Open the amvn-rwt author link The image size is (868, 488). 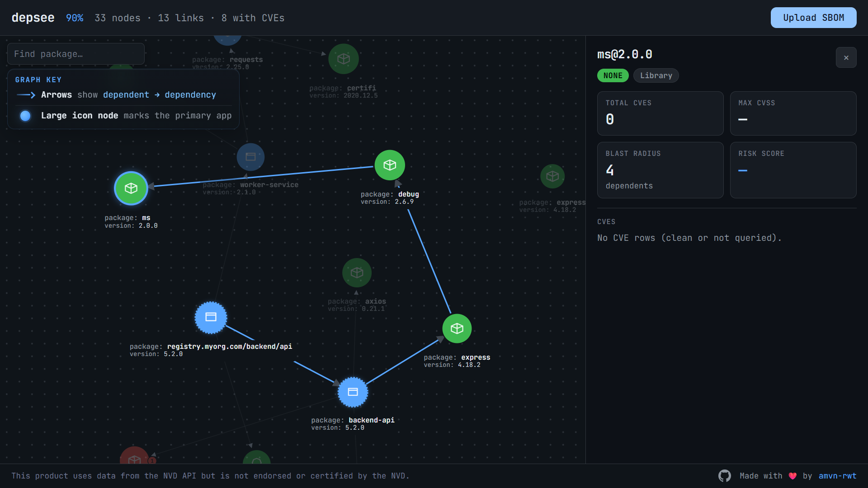tap(837, 476)
